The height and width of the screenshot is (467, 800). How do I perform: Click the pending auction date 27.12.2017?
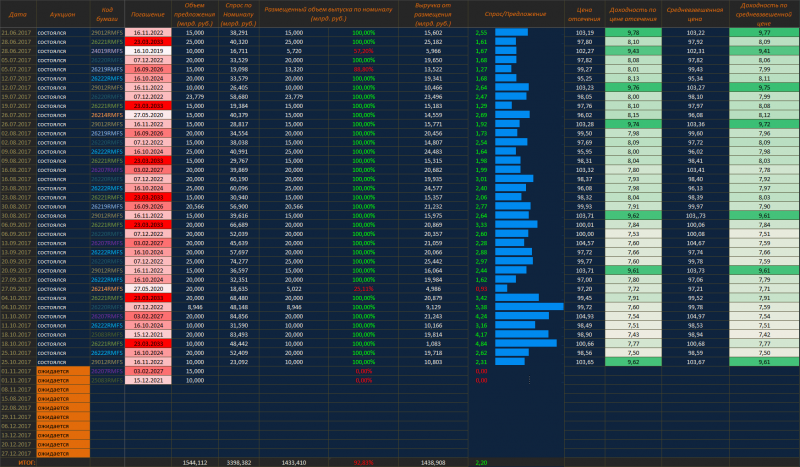17,453
